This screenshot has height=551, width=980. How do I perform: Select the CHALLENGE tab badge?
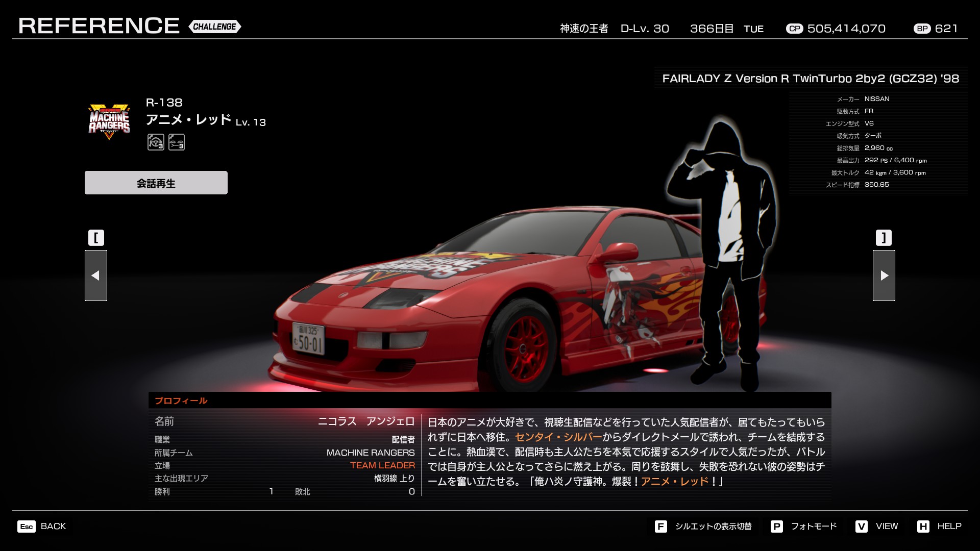[x=215, y=27]
